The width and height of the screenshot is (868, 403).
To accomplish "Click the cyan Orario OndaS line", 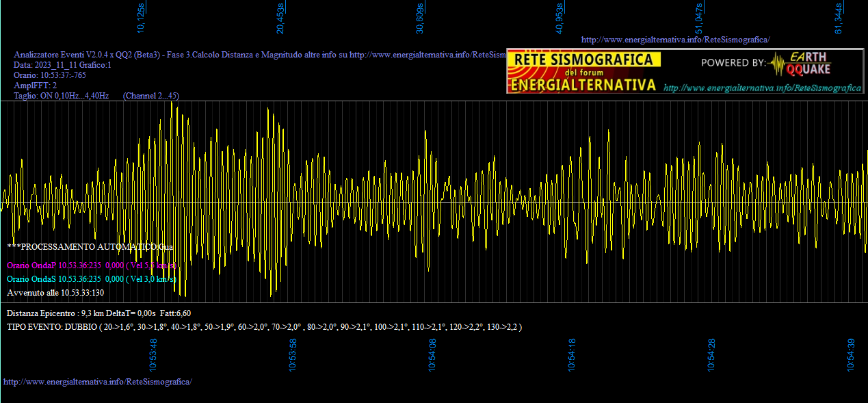I will click(x=92, y=279).
